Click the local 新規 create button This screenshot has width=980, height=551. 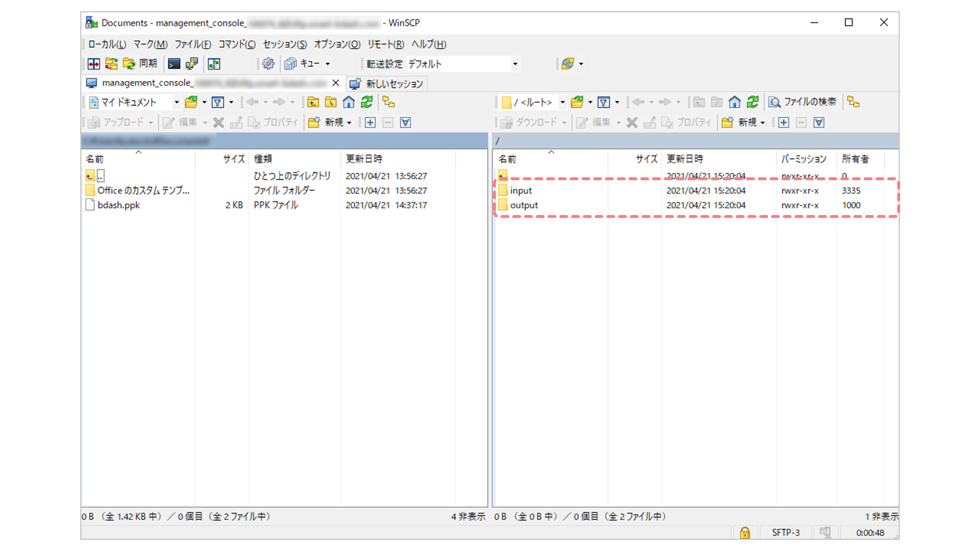pos(325,122)
